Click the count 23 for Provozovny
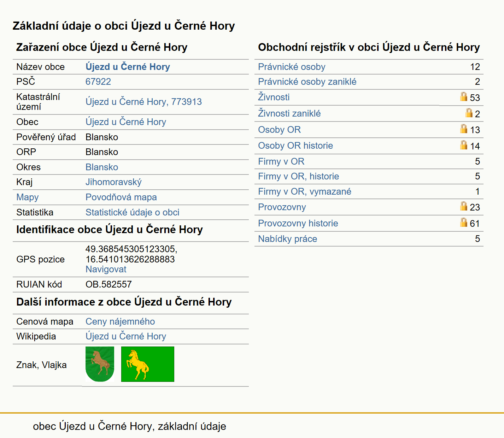Screen dimensions: 504x438 475,207
